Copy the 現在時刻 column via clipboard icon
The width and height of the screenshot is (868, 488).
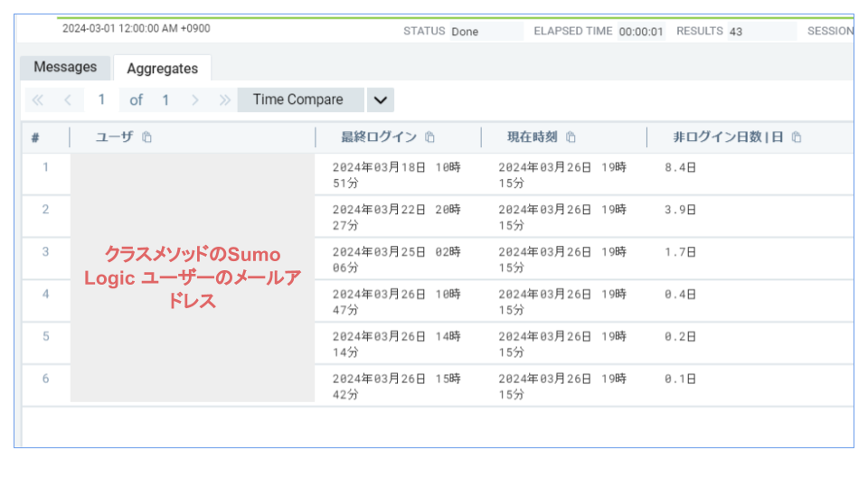click(x=571, y=137)
